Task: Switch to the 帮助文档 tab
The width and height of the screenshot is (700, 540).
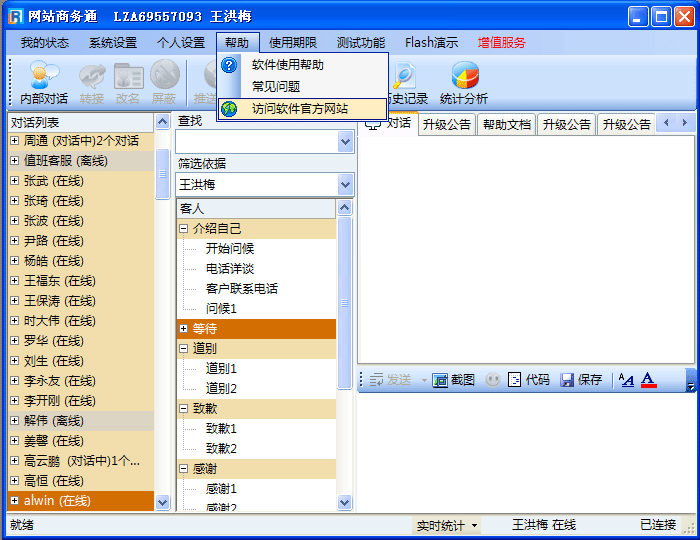Action: [507, 125]
